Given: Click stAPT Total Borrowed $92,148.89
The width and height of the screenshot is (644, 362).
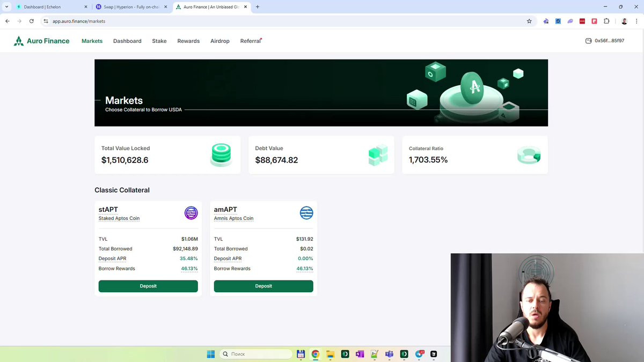Looking at the screenshot, I should 185,249.
